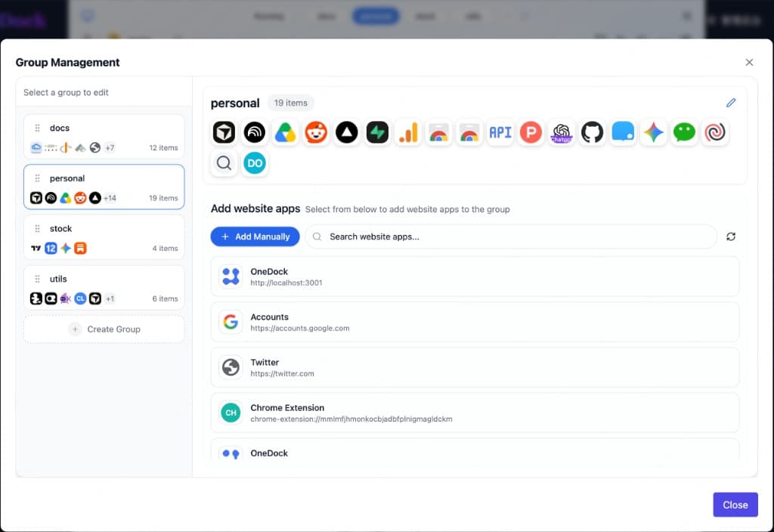This screenshot has width=774, height=532.
Task: Click the TradingView icon in stock group
Action: pyautogui.click(x=36, y=248)
